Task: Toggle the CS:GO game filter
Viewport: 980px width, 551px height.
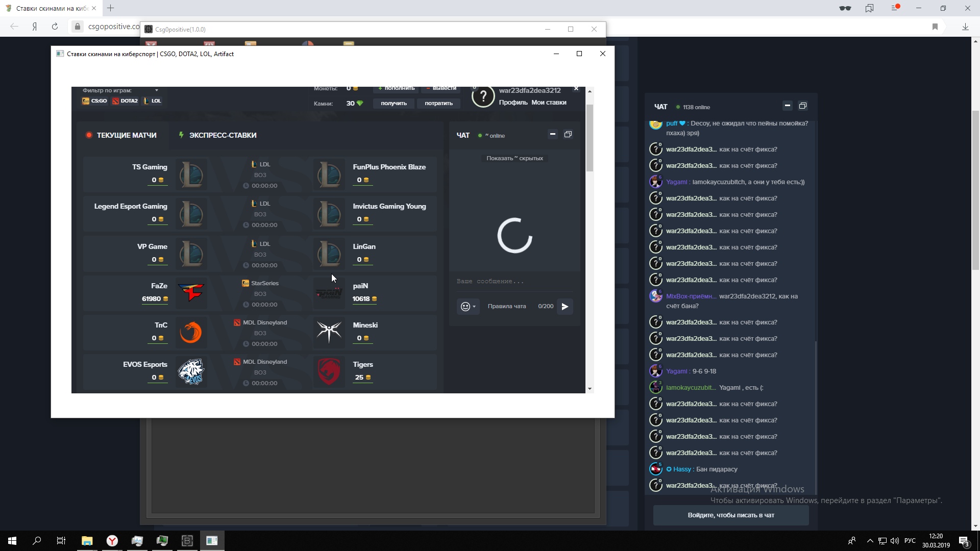Action: (x=95, y=101)
